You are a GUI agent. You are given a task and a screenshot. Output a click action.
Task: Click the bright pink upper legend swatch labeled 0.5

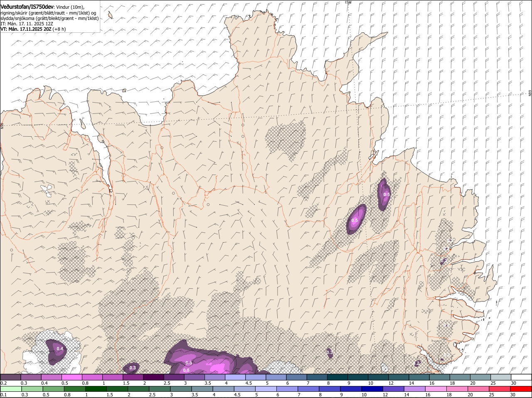(71, 377)
